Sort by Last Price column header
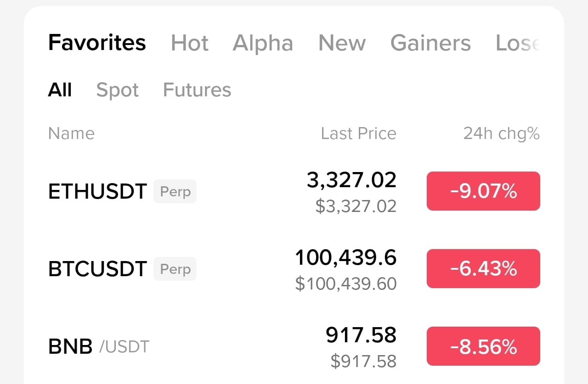 (x=358, y=134)
